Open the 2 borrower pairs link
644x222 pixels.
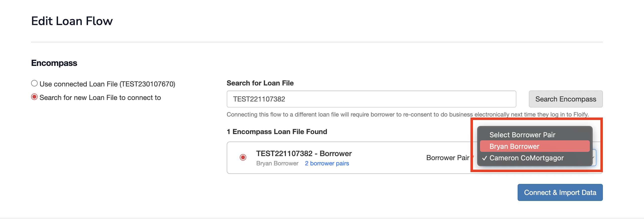point(327,163)
